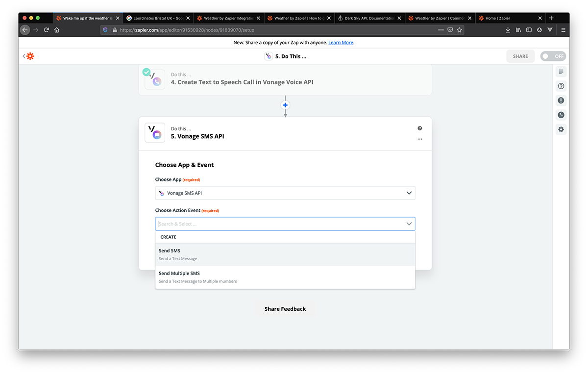This screenshot has height=374, width=588.
Task: Select the Send SMS action
Action: click(285, 254)
